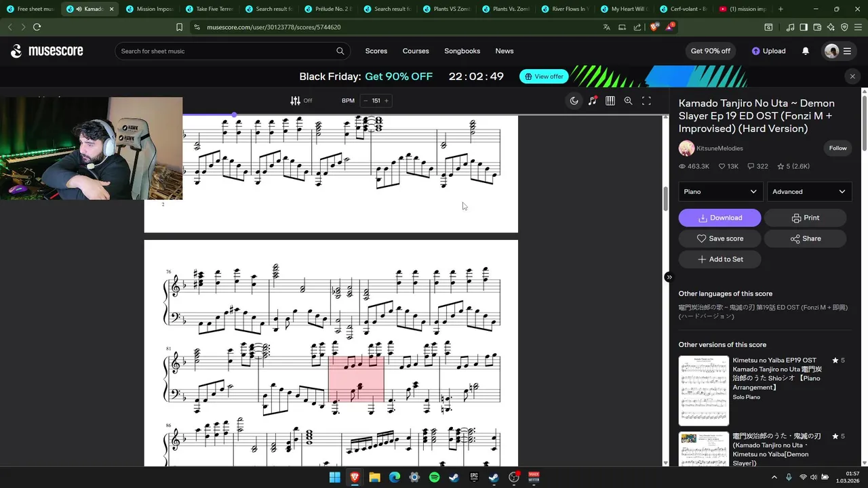Enter fullscreen score view
The image size is (868, 488).
click(x=646, y=100)
